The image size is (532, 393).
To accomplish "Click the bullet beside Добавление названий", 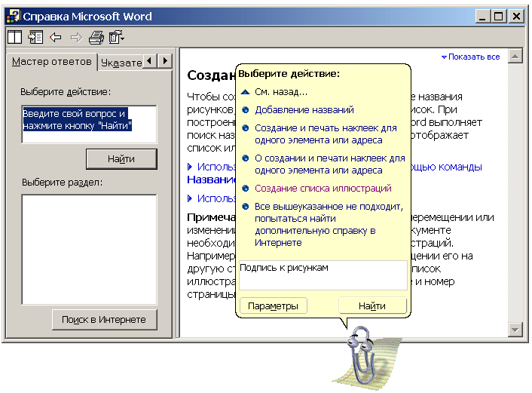I will (x=246, y=110).
